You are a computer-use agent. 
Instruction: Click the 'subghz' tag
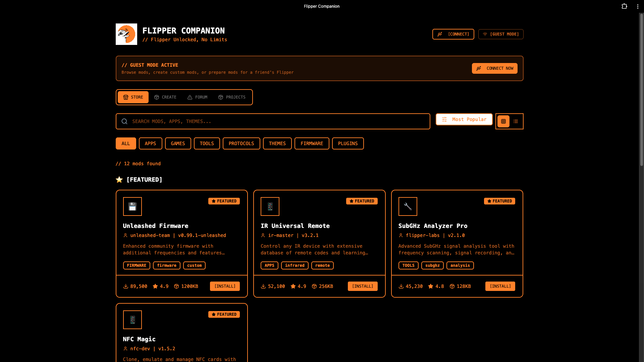click(x=432, y=265)
